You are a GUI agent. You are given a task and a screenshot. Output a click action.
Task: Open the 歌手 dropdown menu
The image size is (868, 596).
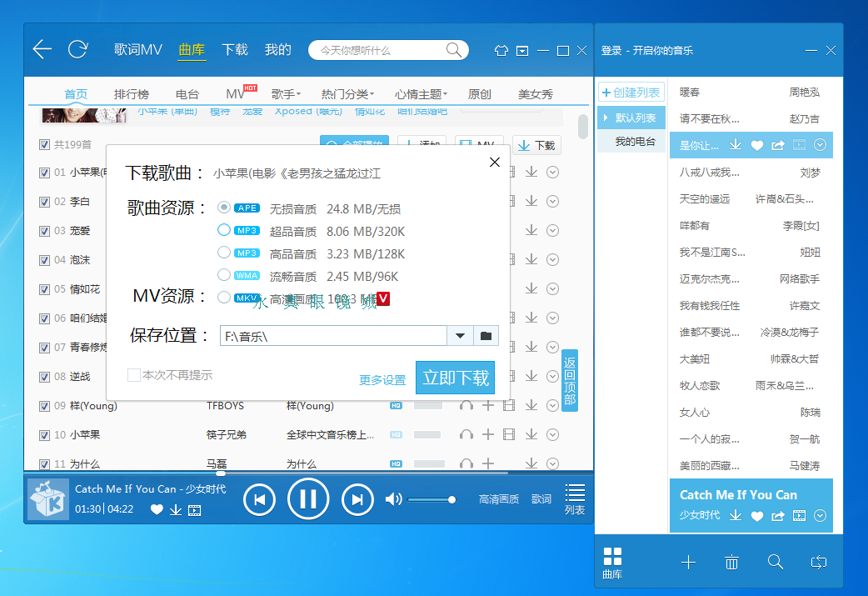click(x=286, y=93)
